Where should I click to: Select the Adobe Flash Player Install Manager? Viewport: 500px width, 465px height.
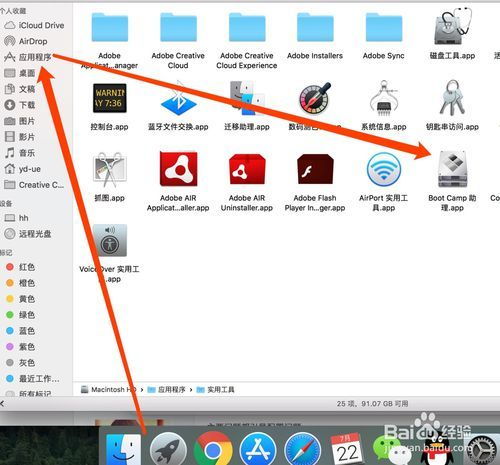coord(315,169)
